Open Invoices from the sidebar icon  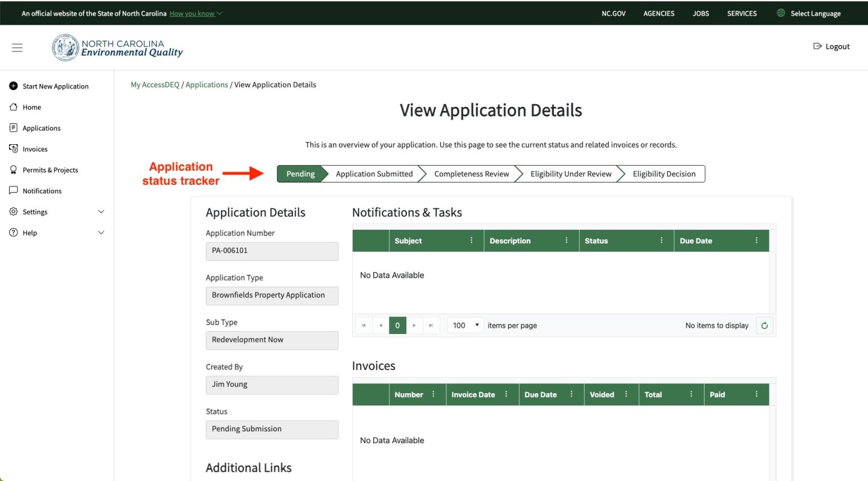(x=13, y=149)
